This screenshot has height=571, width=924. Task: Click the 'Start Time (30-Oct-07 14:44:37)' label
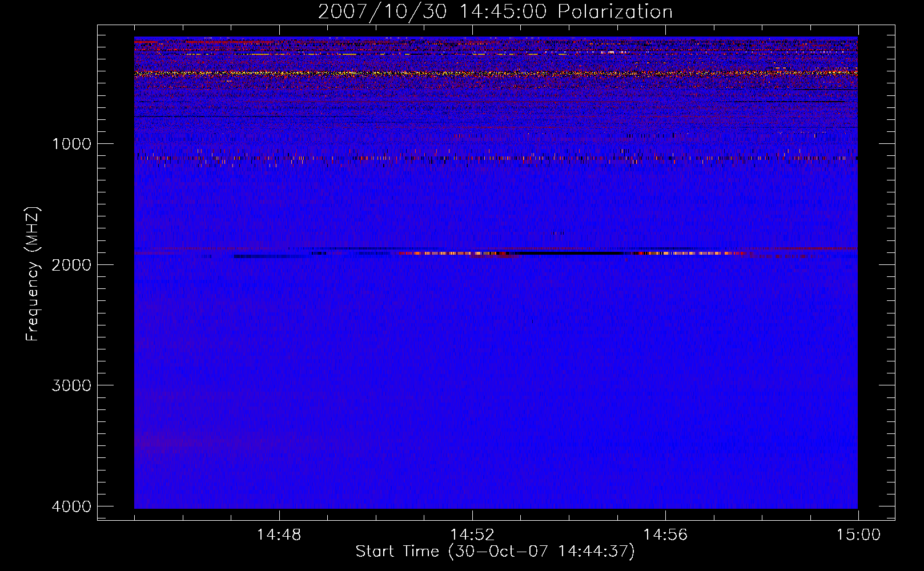pos(495,552)
